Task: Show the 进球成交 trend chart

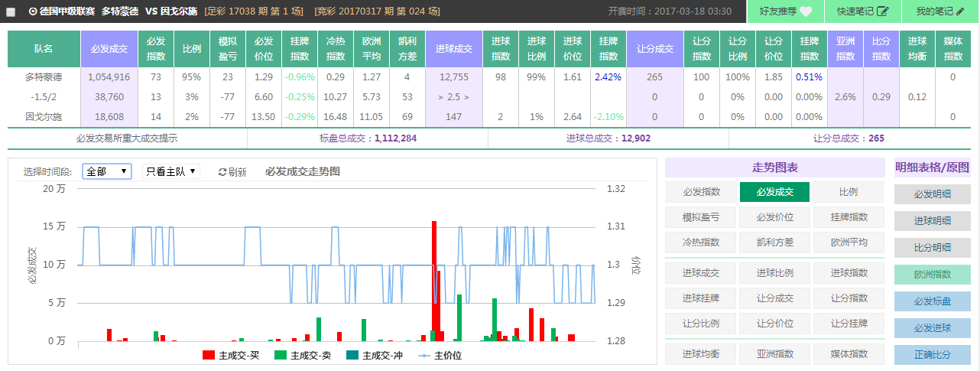Action: pyautogui.click(x=700, y=273)
